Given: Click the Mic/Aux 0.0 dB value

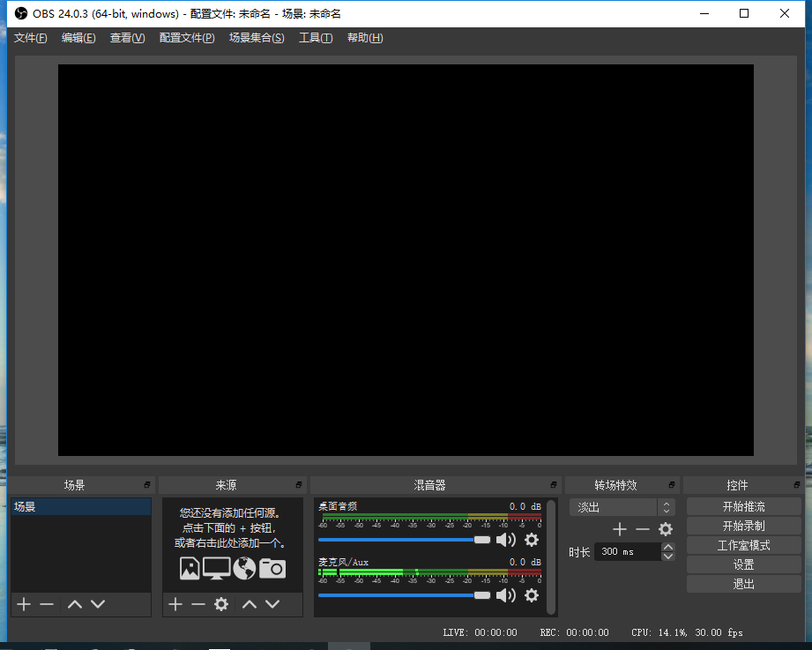Looking at the screenshot, I should click(x=525, y=562).
